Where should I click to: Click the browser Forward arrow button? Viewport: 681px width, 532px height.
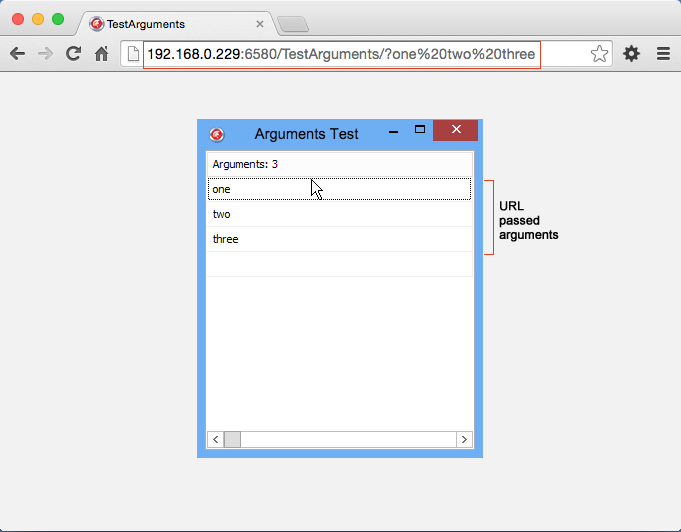45,54
